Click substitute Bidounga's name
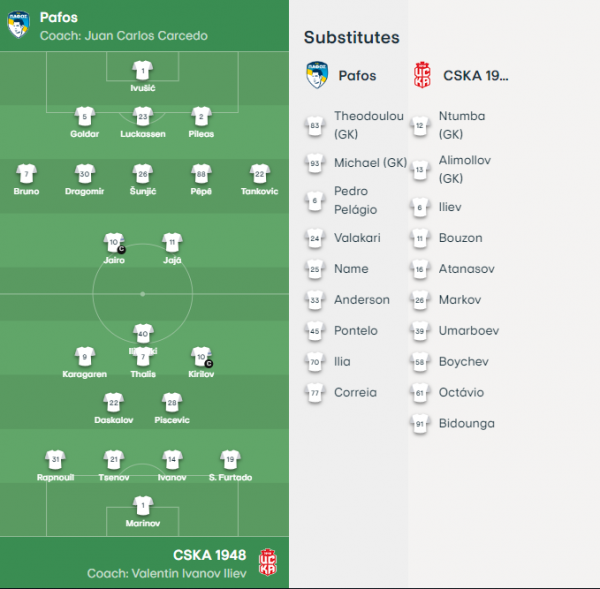Screen dimensions: 600x589 coord(466,423)
